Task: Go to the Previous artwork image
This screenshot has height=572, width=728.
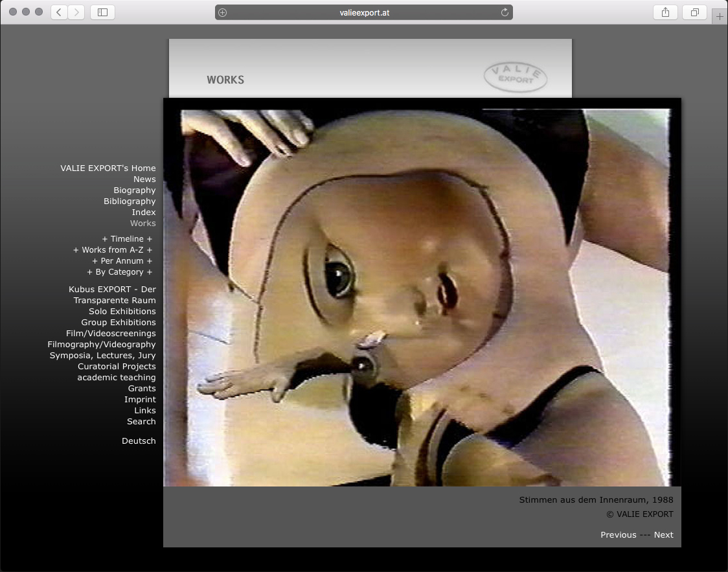Action: pos(618,535)
